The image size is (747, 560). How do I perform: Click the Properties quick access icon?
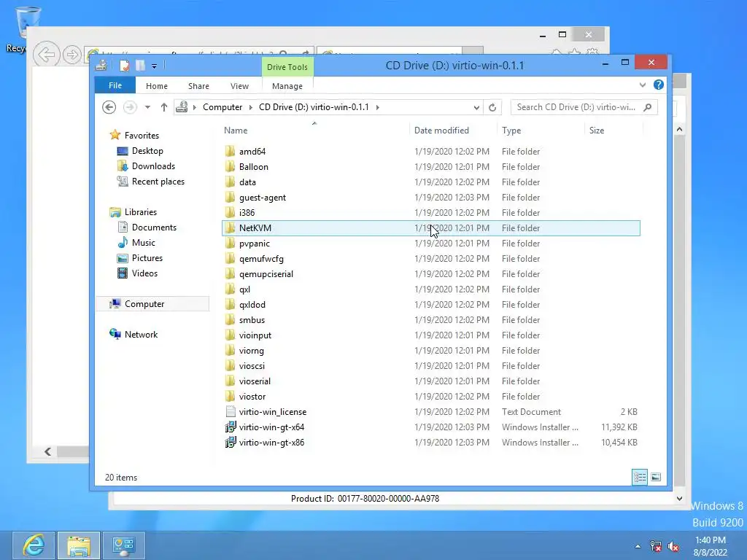pyautogui.click(x=124, y=65)
